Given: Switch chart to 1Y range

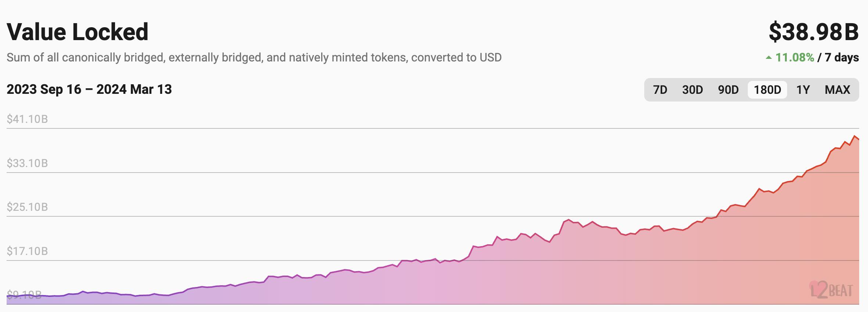Looking at the screenshot, I should coord(803,90).
